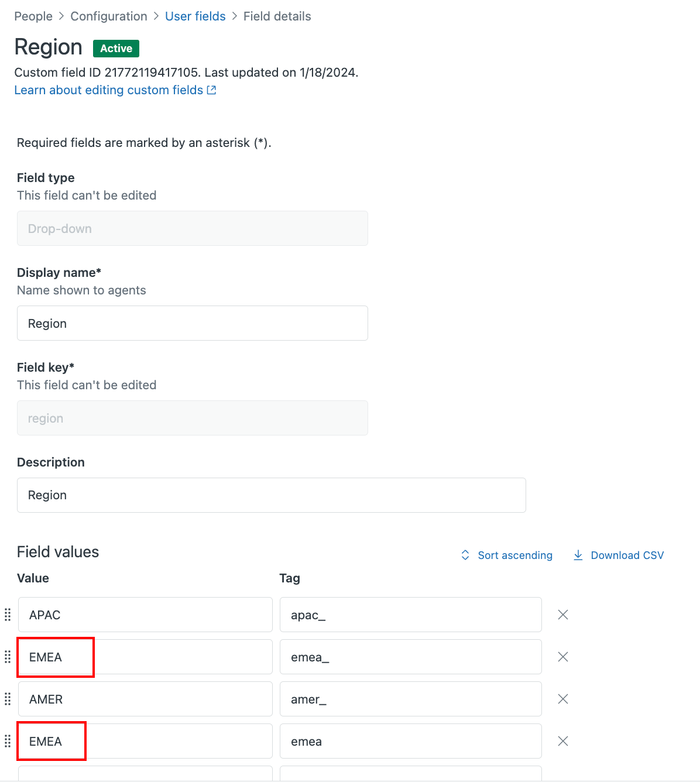Click the Field type Drop-down box

point(192,229)
